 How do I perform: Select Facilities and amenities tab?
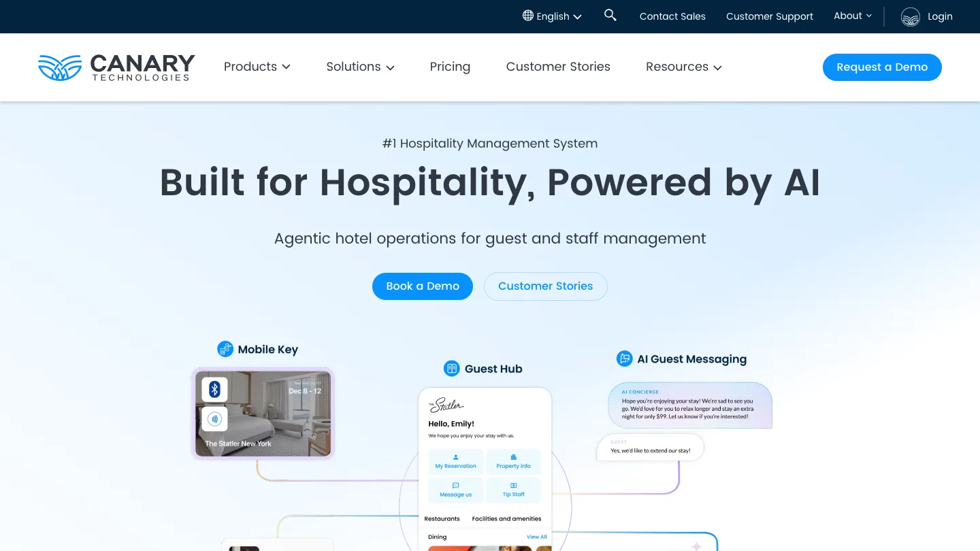point(507,518)
